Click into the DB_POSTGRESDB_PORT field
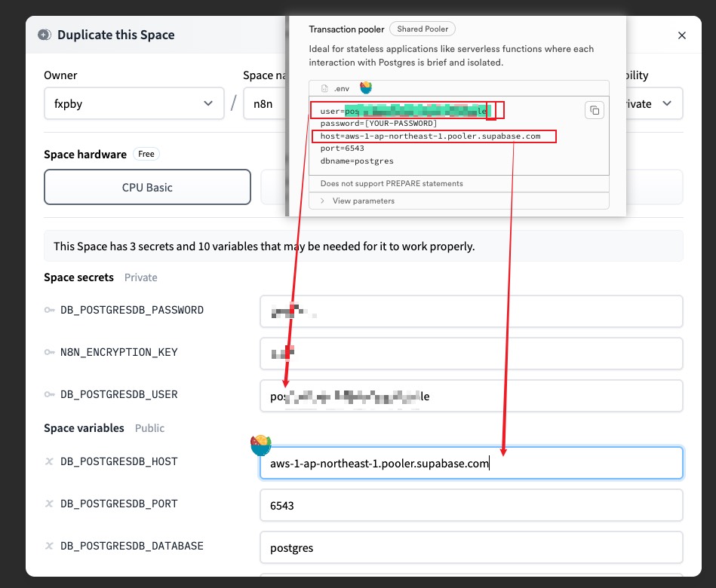Viewport: 716px width, 588px height. [x=471, y=505]
